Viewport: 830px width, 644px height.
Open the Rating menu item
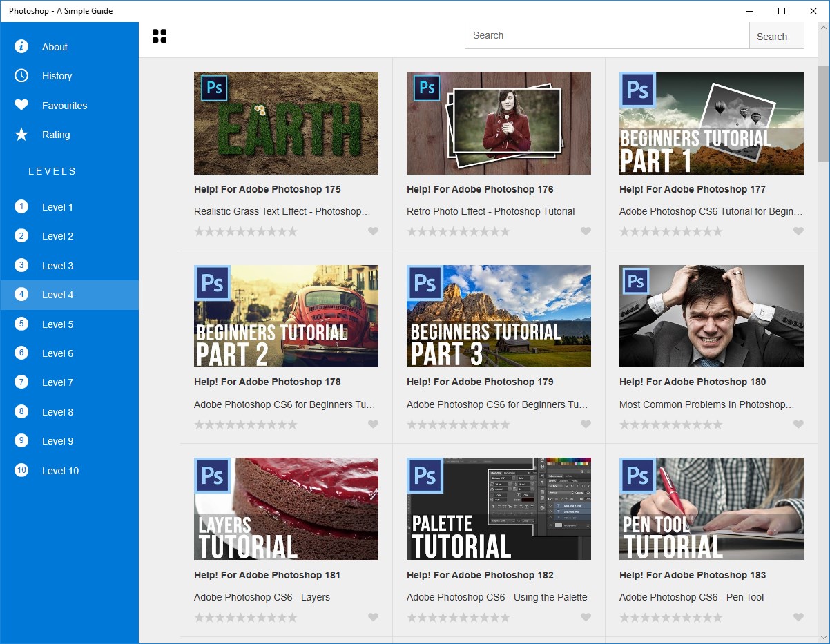(69, 135)
